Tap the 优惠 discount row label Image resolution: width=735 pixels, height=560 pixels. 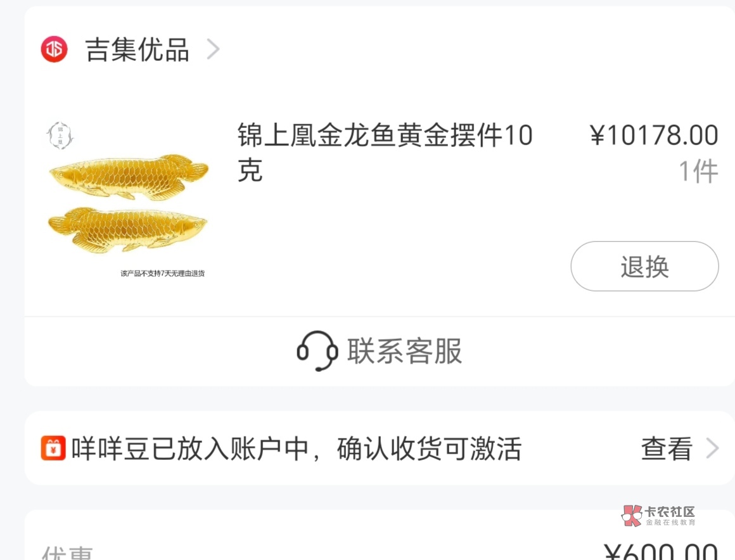pos(67,553)
